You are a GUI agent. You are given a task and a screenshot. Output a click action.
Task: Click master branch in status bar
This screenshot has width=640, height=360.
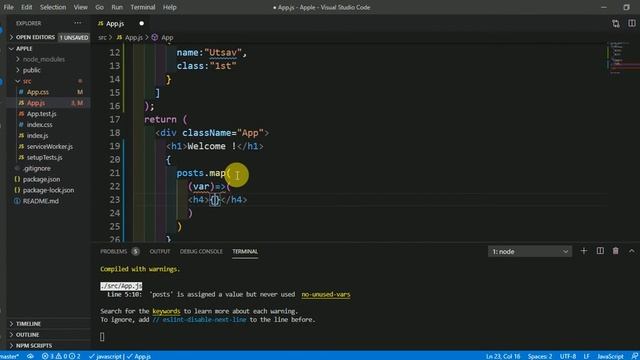point(9,356)
